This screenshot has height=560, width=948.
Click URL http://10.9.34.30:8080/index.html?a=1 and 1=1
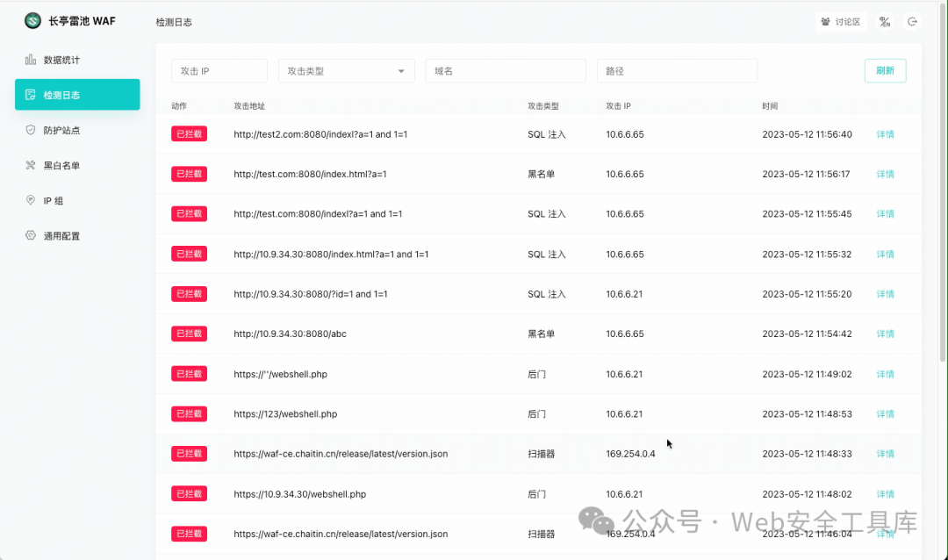click(331, 254)
